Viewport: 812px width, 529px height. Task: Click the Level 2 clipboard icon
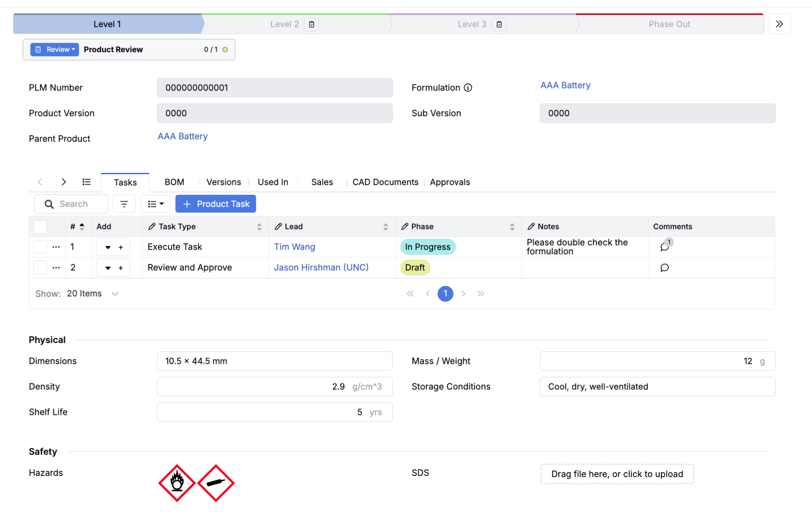pyautogui.click(x=312, y=24)
